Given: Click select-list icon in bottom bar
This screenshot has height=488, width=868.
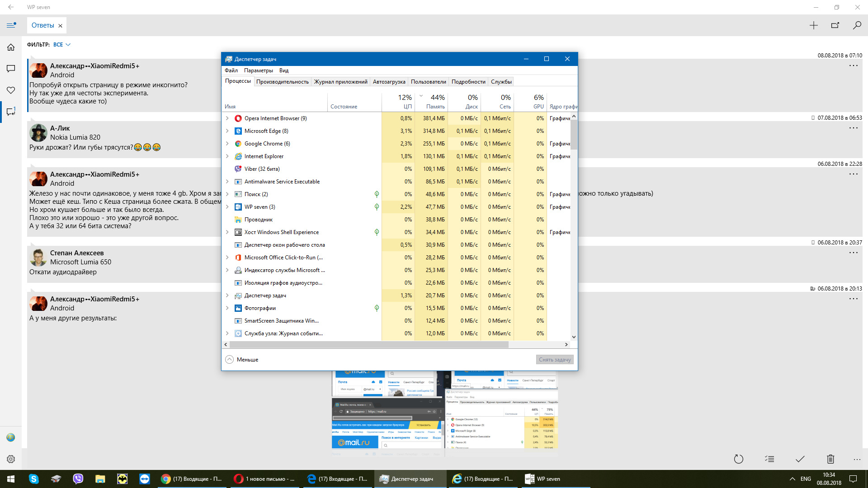Looking at the screenshot, I should click(769, 459).
